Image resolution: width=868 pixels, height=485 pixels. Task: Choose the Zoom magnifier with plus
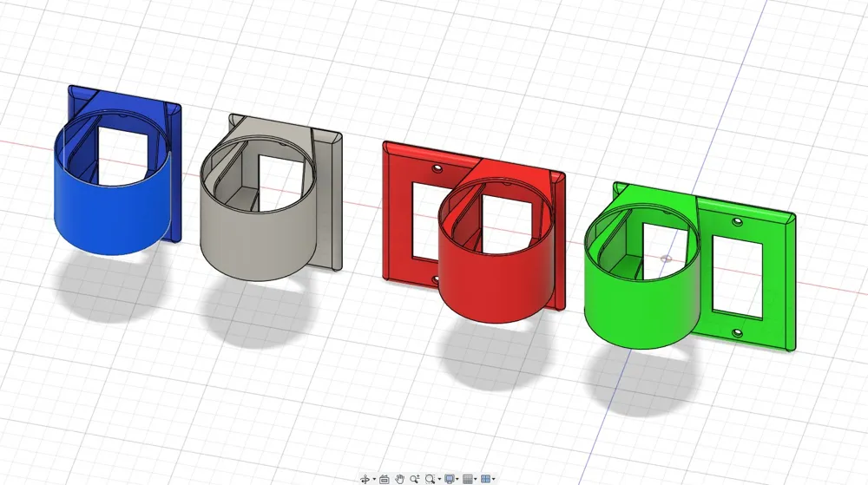click(x=415, y=479)
